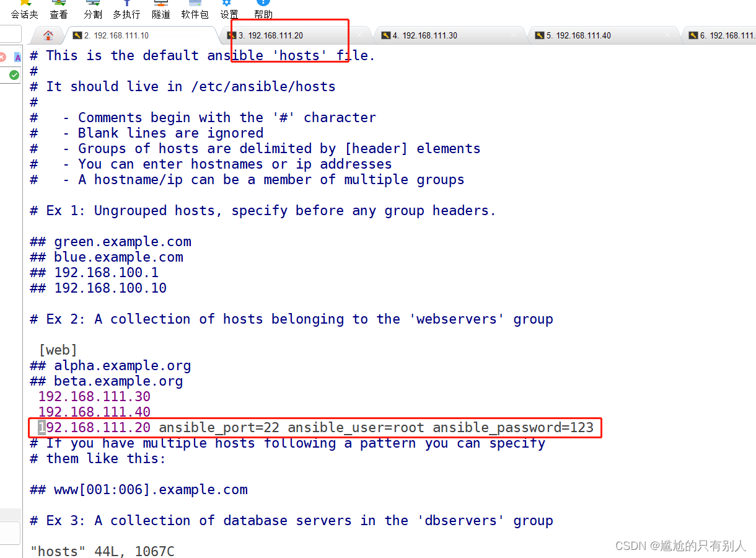Click the purple host entry 192.168.111.30

94,397
